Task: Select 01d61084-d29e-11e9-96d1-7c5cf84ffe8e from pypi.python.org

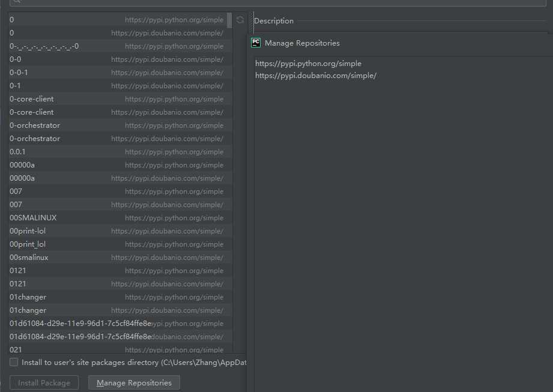Action: point(120,324)
